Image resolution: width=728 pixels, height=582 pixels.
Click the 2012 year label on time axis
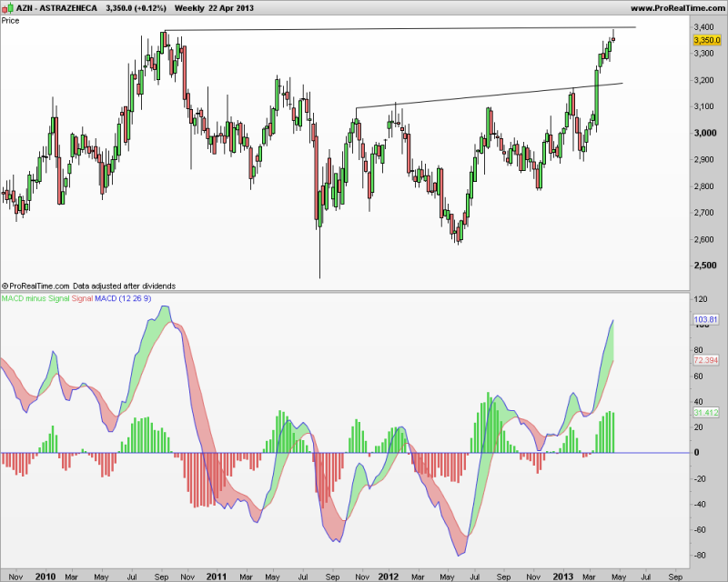pos(389,577)
